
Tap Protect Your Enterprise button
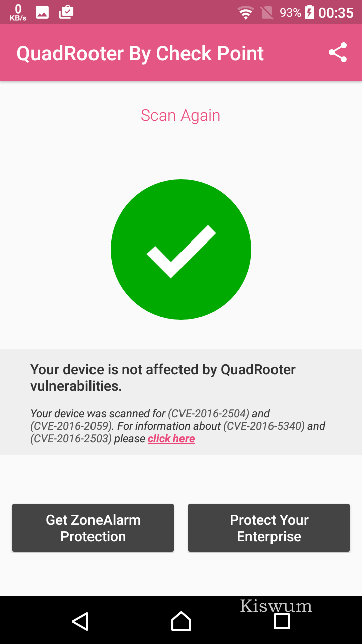click(x=269, y=528)
